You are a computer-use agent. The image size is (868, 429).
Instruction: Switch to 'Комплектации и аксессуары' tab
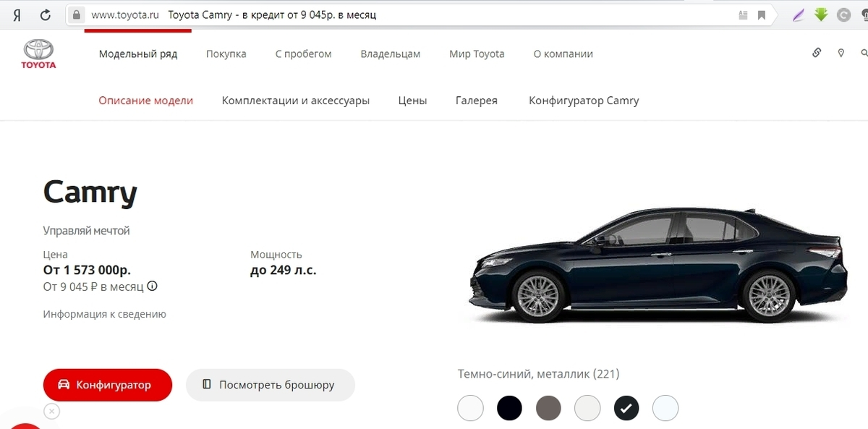(296, 101)
